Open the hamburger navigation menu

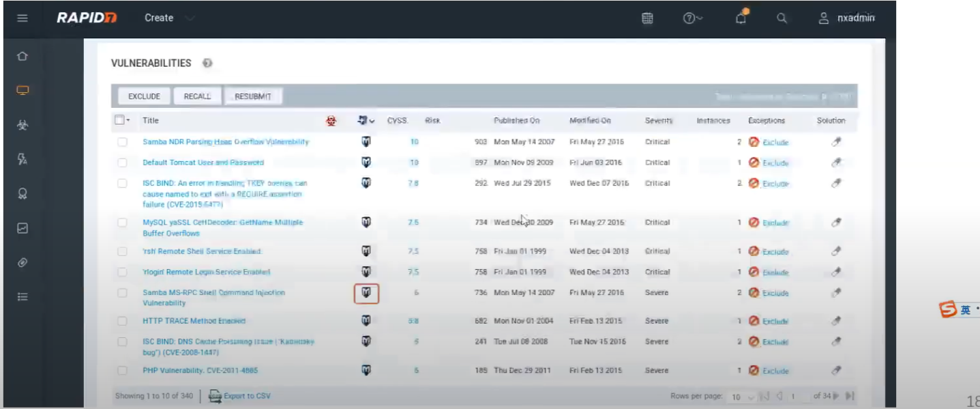point(23,18)
